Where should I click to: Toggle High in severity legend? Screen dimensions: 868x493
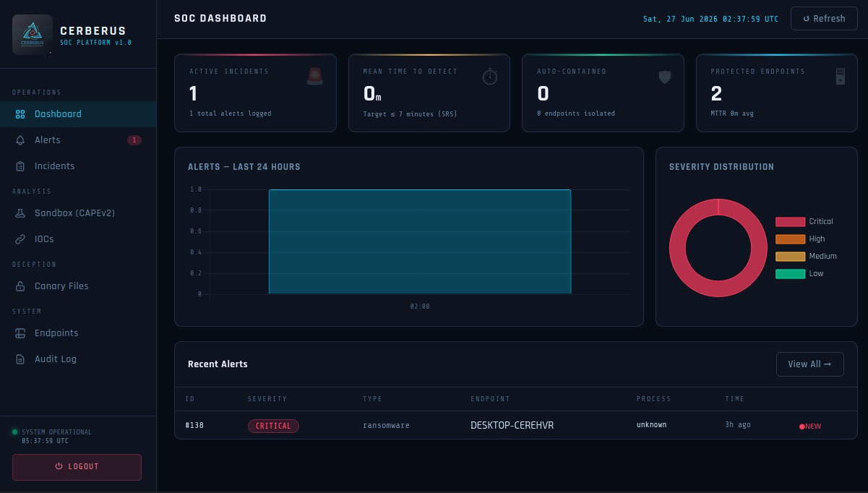(800, 239)
